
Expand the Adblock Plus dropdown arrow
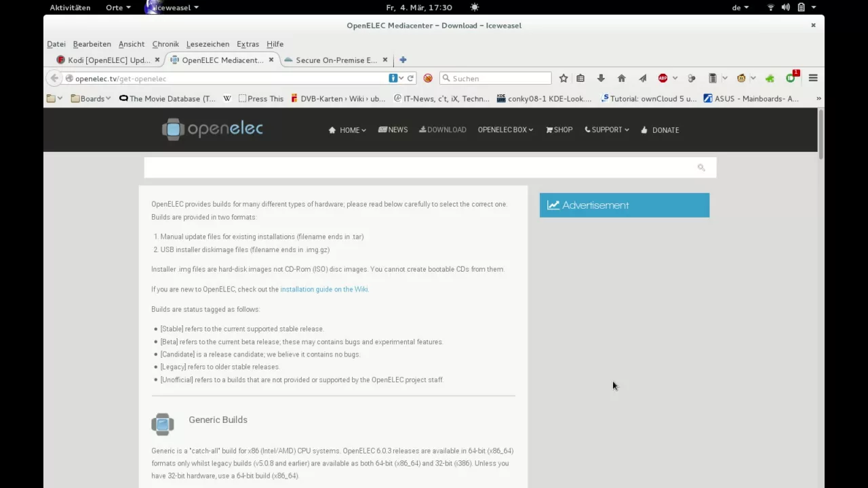[x=675, y=78]
